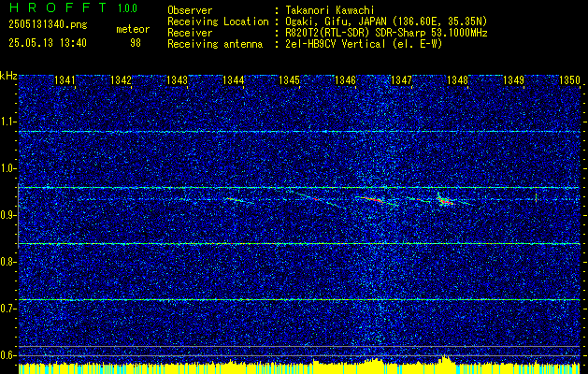
Task: Click the meteor count 98
Action: coord(136,43)
